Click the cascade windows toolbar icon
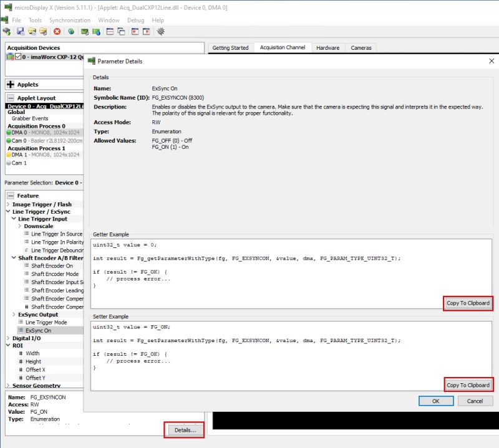The image size is (499, 448). (x=121, y=31)
